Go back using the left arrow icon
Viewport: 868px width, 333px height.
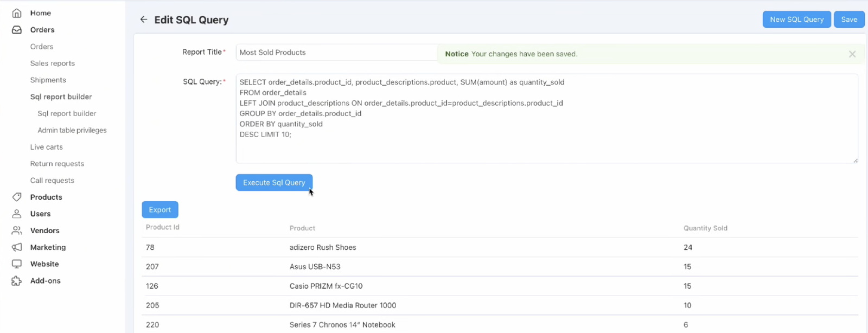click(144, 20)
